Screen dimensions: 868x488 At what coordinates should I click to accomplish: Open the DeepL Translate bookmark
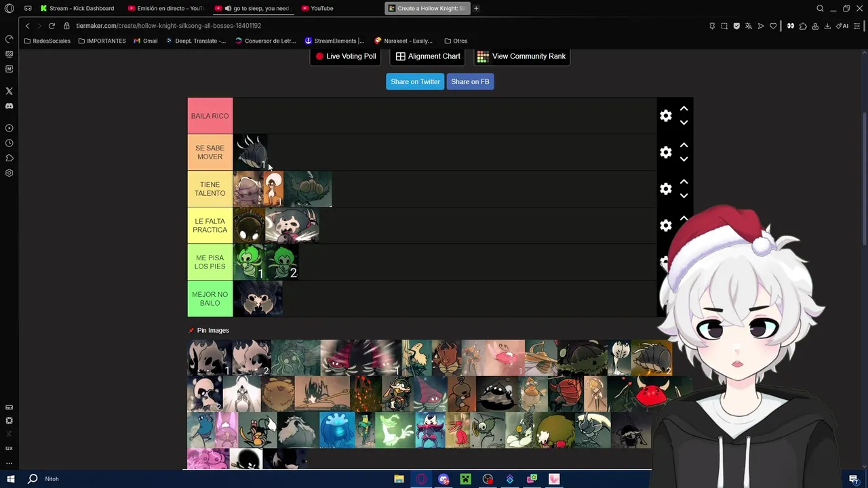(x=196, y=41)
